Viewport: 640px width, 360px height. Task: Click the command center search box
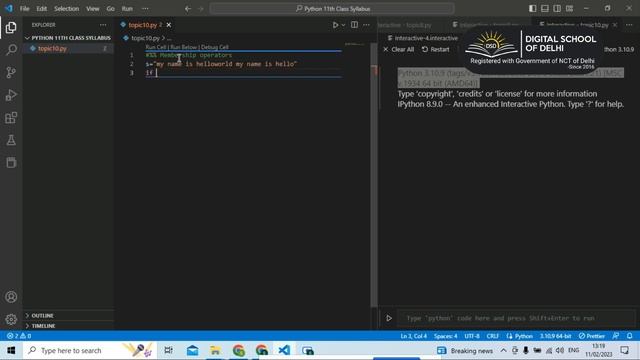[x=332, y=9]
